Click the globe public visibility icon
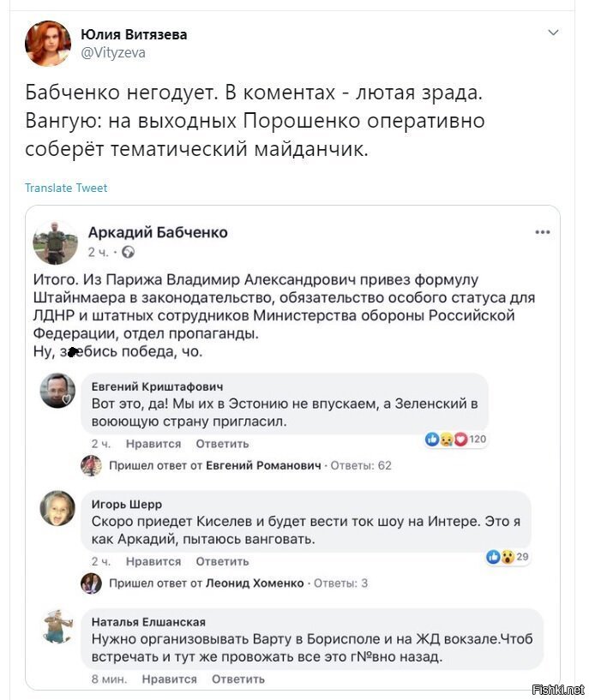This screenshot has height=700, width=589. (128, 252)
